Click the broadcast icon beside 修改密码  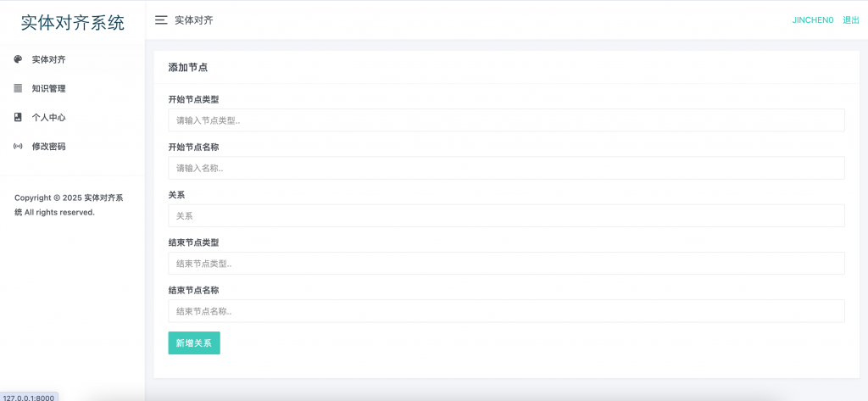point(18,146)
